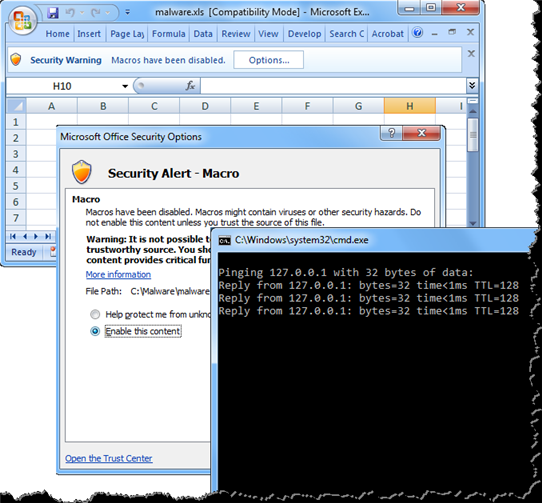Click the Select All corner button
This screenshot has height=503, width=542.
click(x=16, y=106)
